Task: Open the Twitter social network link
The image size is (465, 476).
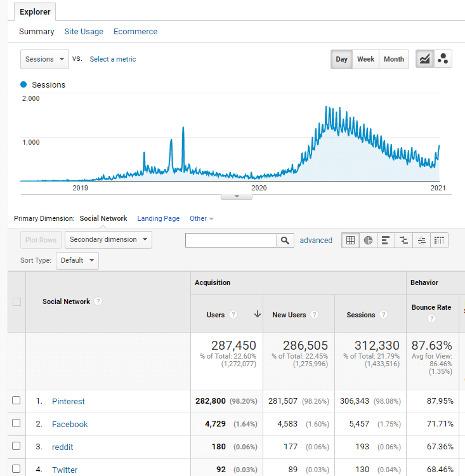Action: pyautogui.click(x=65, y=470)
